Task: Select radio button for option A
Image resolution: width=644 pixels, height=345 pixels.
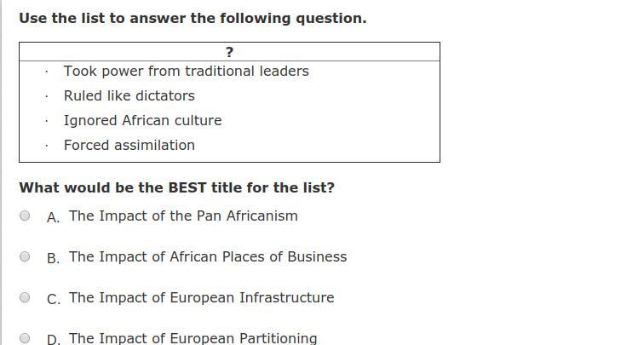Action: pos(25,216)
